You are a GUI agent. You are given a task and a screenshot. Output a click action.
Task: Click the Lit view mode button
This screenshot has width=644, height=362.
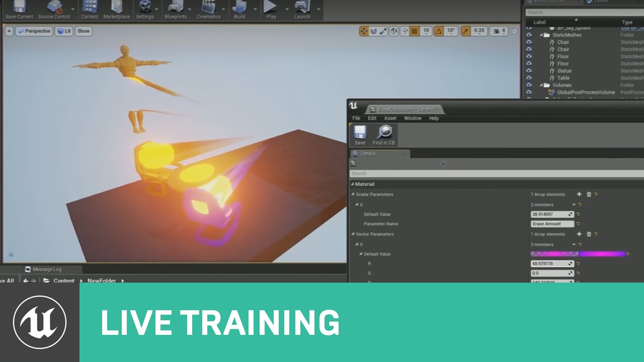tap(64, 31)
